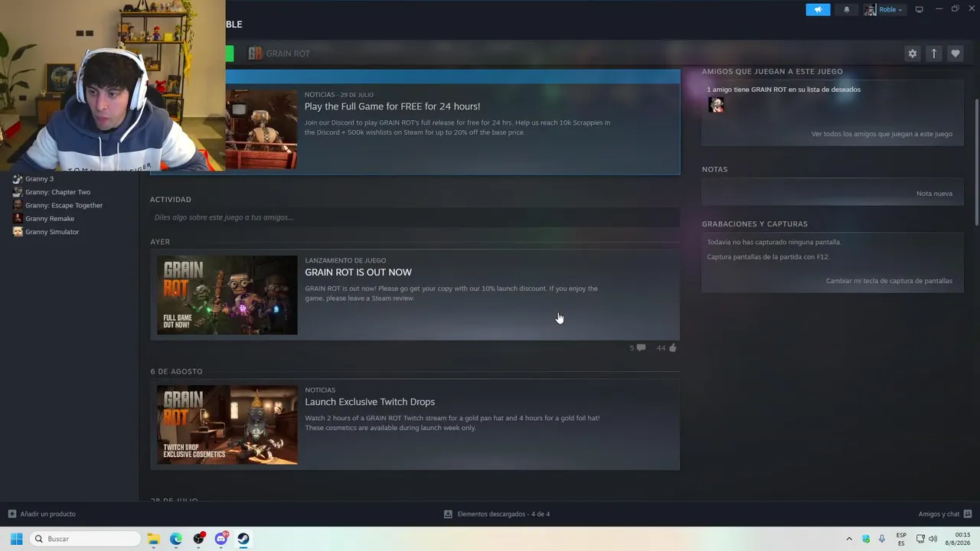Click the Granny 3 game icon
The image size is (980, 551).
tap(18, 179)
